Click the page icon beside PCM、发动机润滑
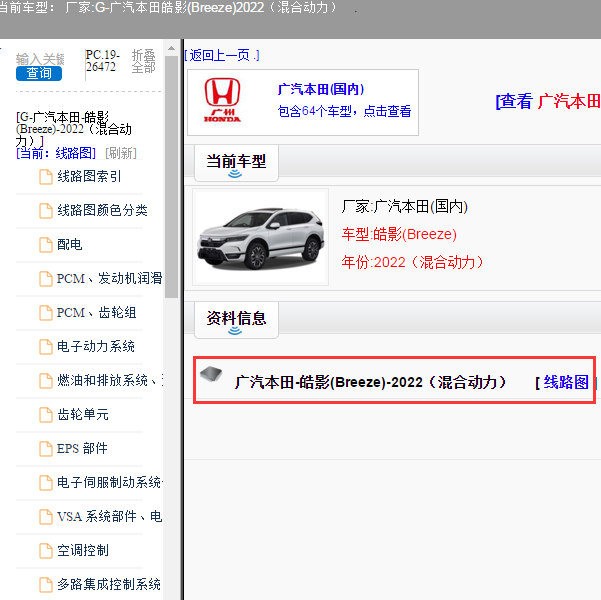 [x=46, y=279]
